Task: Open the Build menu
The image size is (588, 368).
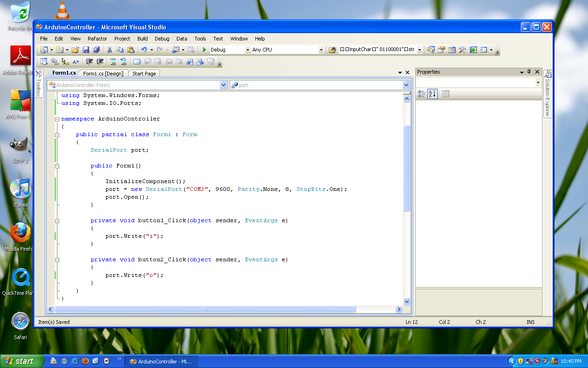Action: pyautogui.click(x=142, y=39)
